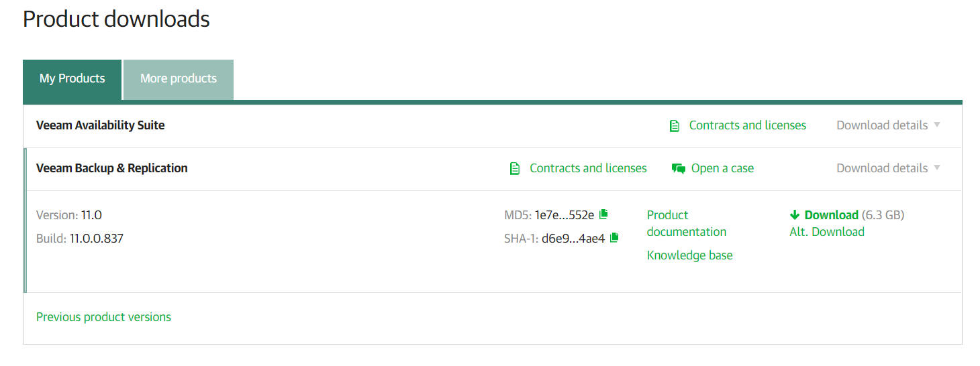Select the Veeam Availability Suite row title

100,125
